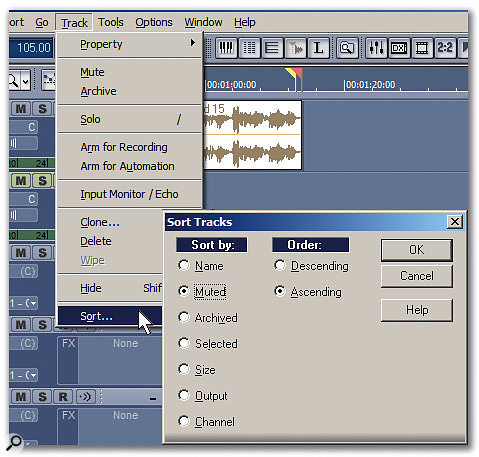This screenshot has width=479, height=457.
Task: Open the Options menu
Action: click(x=154, y=22)
